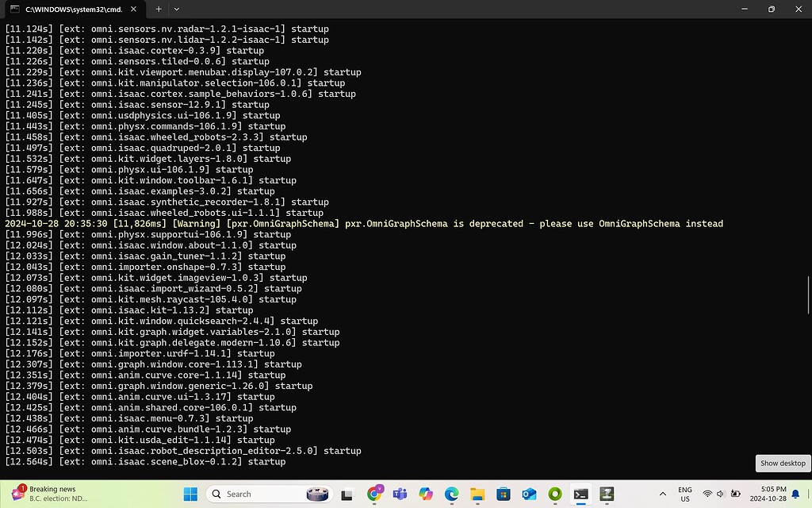Click the taskbar Search box
Screen dimensions: 812x508
point(270,494)
